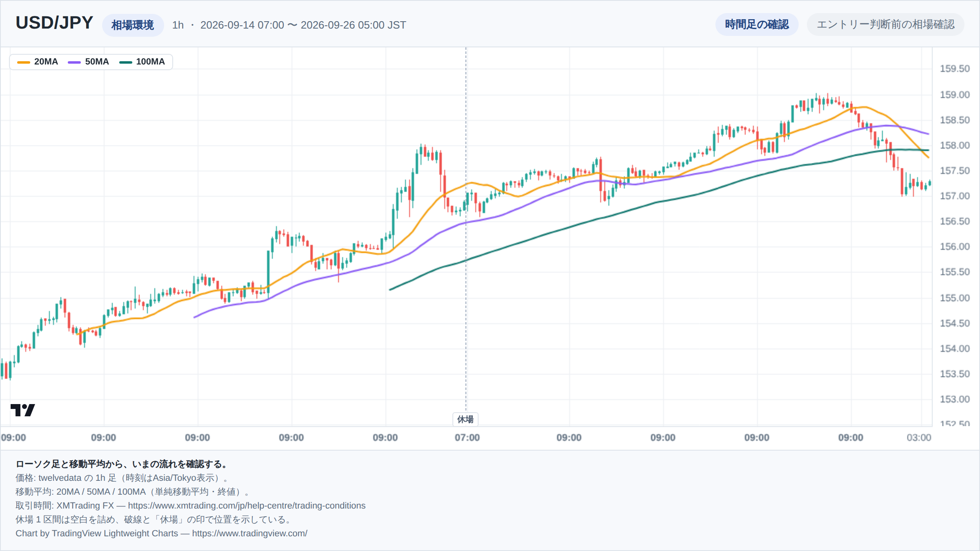Click the 157.00 price axis label
Screen dimensions: 980x551
(955, 196)
